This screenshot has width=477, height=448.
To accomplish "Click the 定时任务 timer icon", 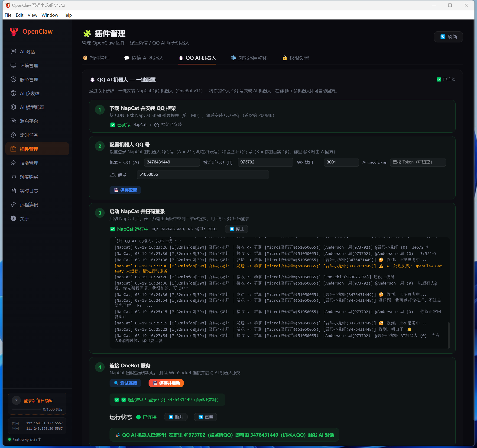I will point(13,135).
